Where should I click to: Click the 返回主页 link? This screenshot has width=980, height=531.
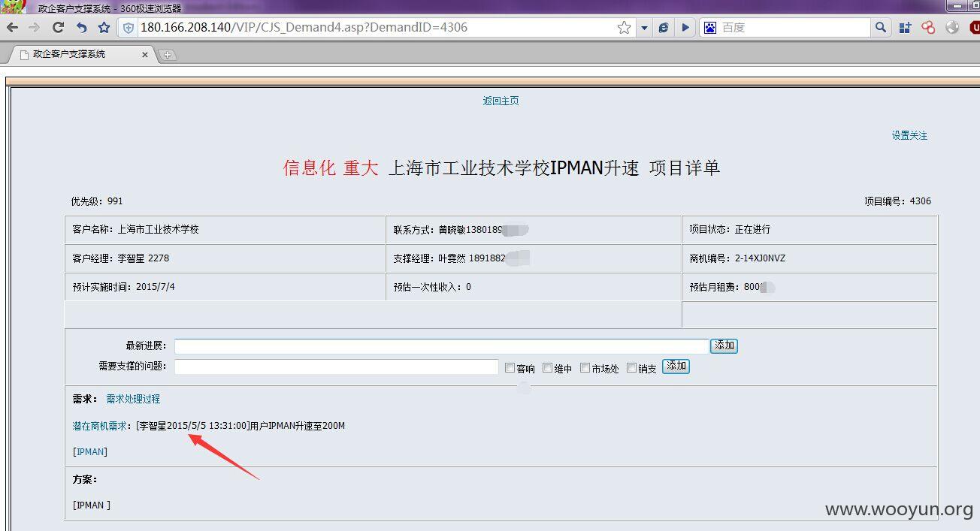(x=501, y=101)
